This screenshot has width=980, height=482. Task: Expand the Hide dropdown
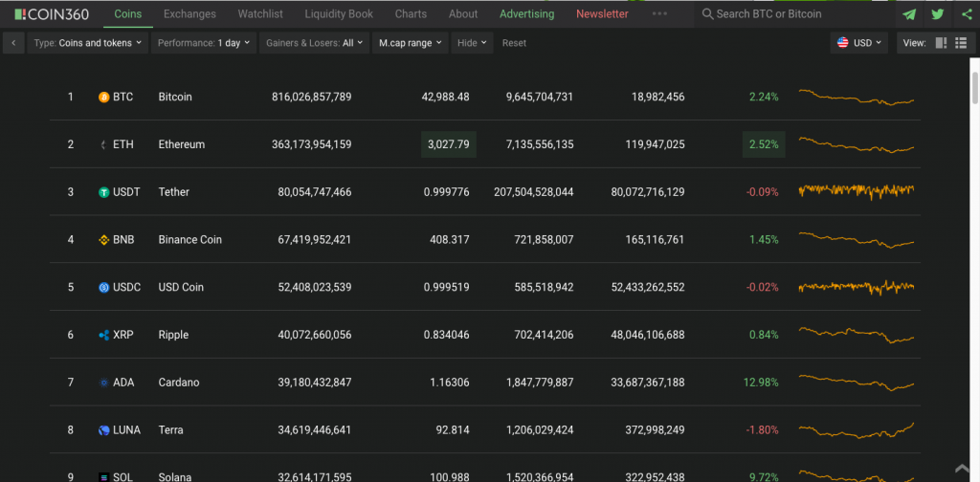pos(472,43)
